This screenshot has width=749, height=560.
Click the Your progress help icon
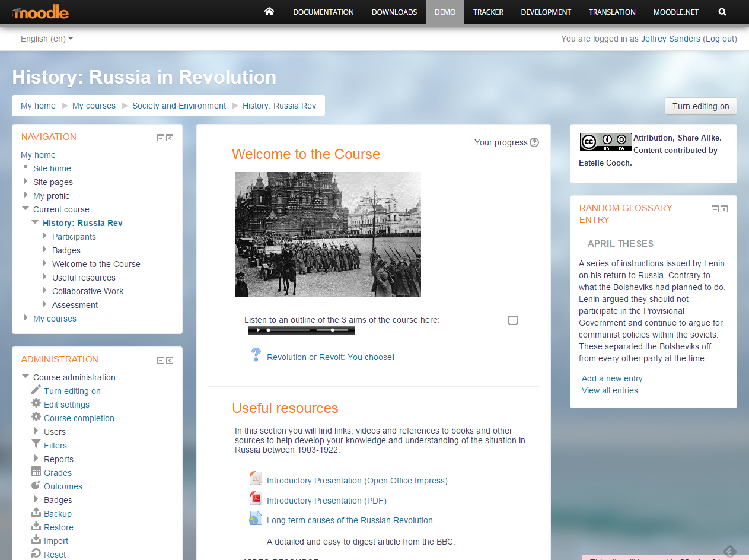(x=534, y=142)
